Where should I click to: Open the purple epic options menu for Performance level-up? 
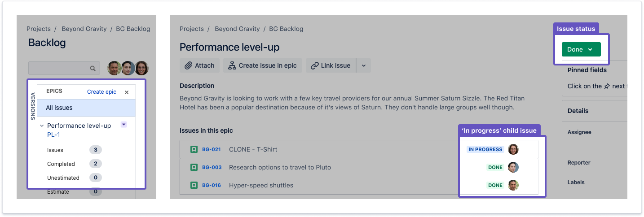tap(124, 125)
